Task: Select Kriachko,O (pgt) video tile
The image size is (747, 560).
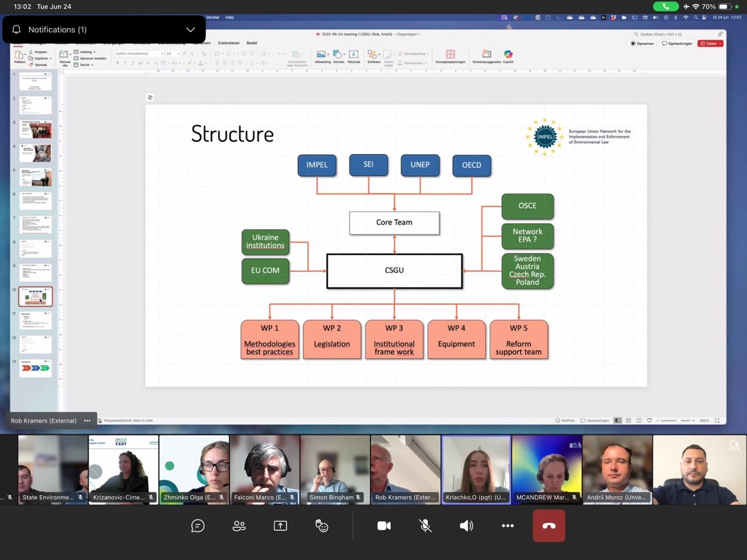Action: click(476, 470)
